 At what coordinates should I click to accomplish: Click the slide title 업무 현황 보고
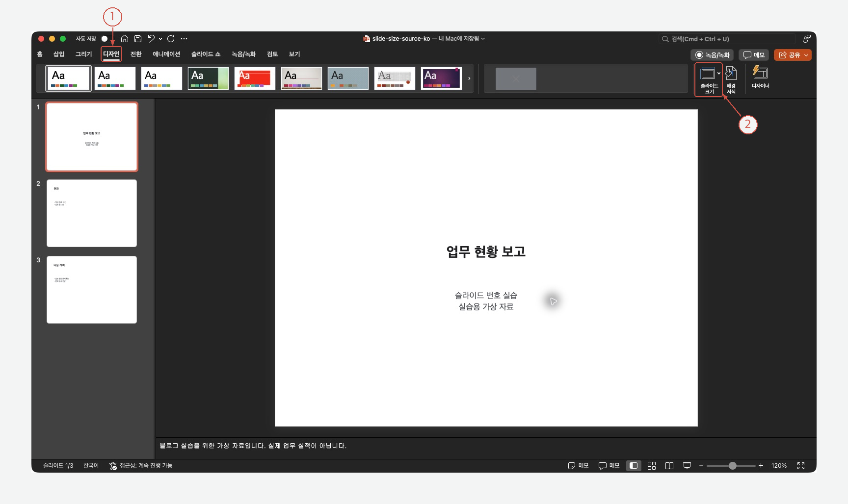(486, 252)
